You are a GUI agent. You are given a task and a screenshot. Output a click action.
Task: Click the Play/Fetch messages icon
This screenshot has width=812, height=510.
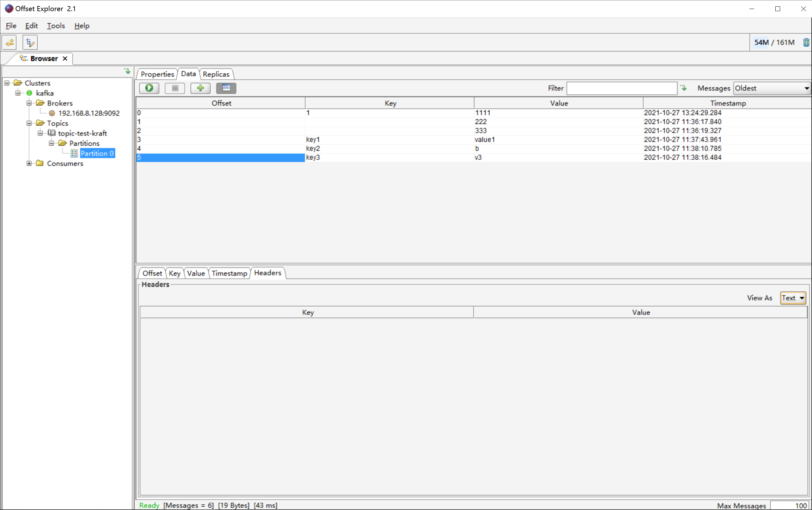(x=150, y=88)
